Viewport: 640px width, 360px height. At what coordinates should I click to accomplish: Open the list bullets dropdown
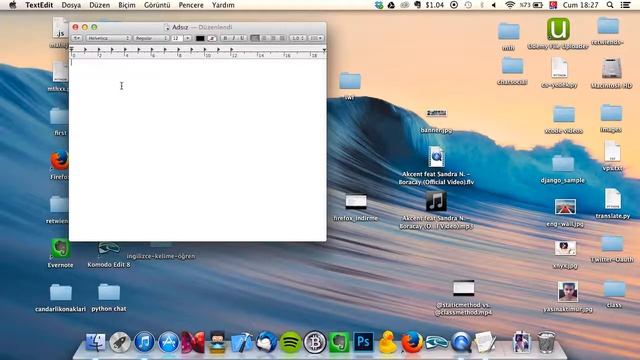click(x=316, y=38)
